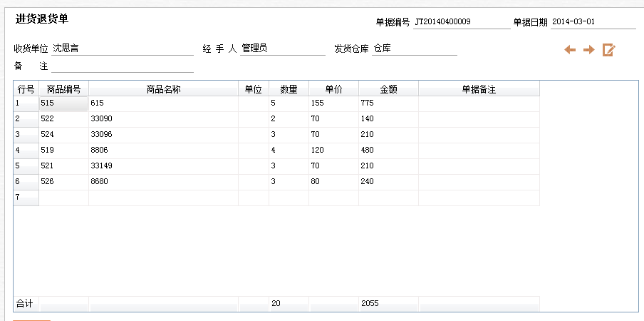Select product name cell 8806
The height and width of the screenshot is (321, 644).
click(163, 151)
